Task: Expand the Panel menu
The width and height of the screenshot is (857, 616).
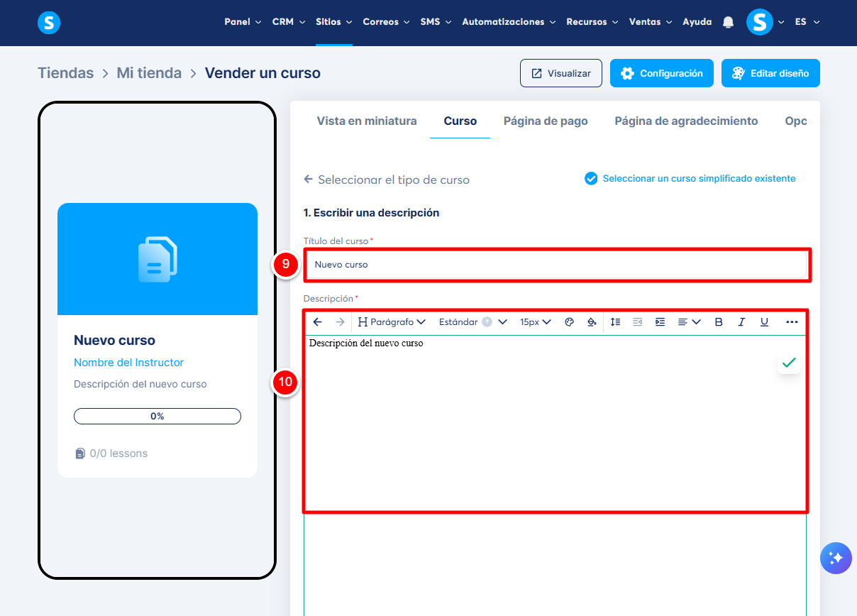Action: pos(243,22)
